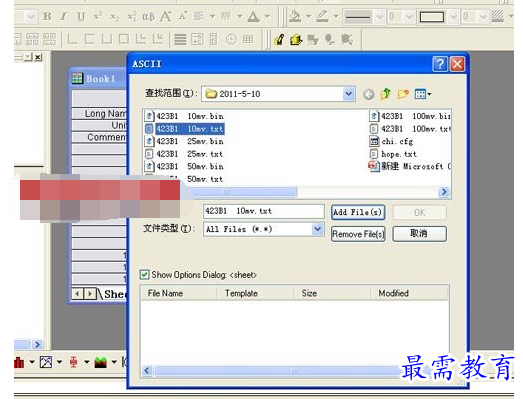Select file chi.cfg

click(392, 141)
